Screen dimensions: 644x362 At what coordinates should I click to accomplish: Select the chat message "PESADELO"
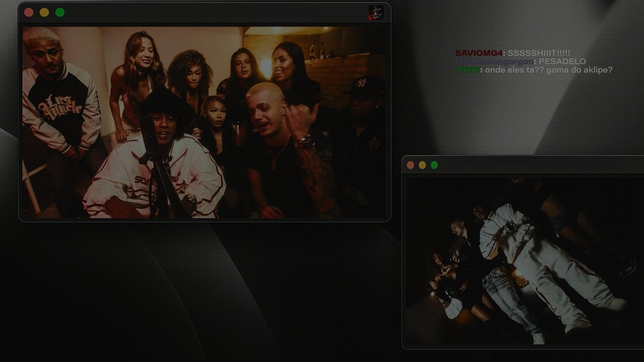click(x=562, y=61)
